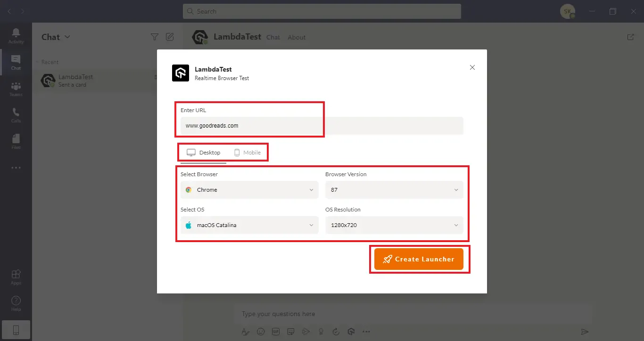Open the sticker picker icon
Image resolution: width=644 pixels, height=341 pixels.
[291, 331]
